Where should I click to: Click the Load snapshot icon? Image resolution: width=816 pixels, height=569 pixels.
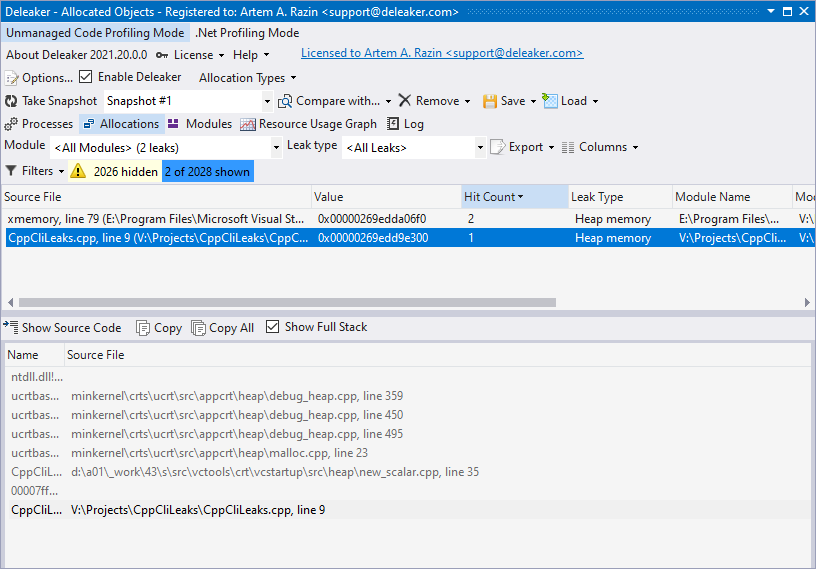[x=550, y=100]
